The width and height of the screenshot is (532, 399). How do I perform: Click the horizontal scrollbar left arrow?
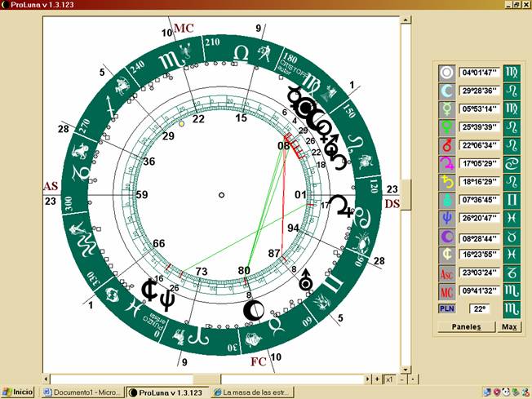47,379
